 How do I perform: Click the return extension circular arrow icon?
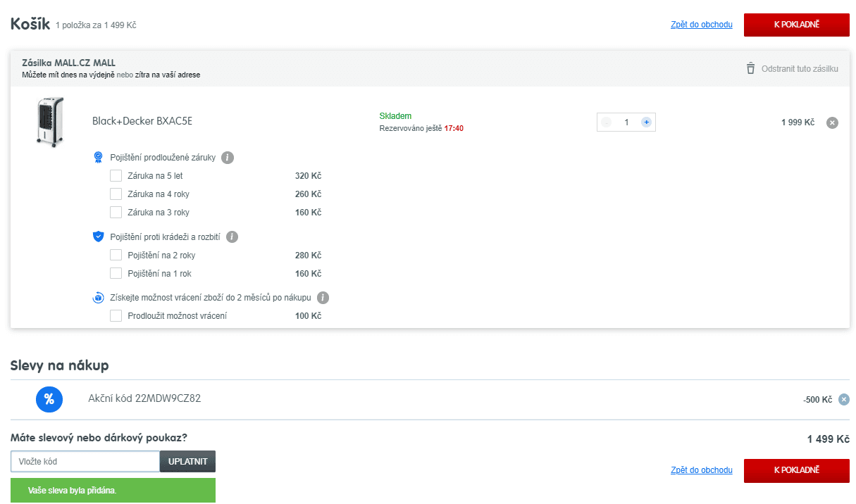point(99,298)
